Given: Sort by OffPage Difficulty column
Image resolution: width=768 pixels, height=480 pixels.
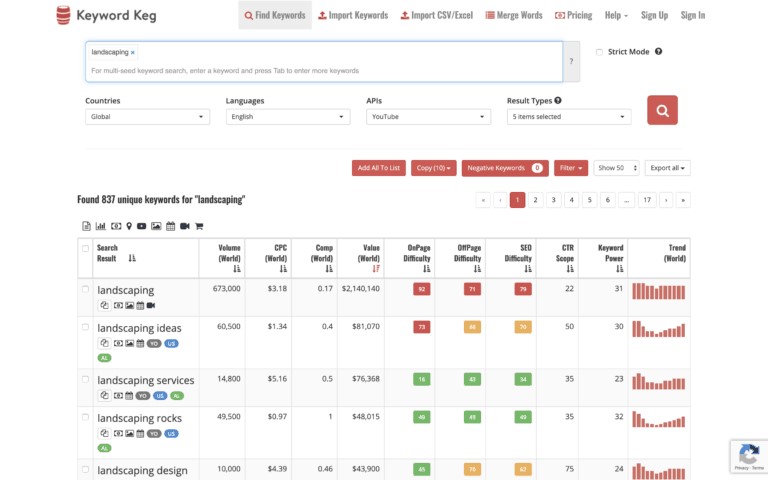Looking at the screenshot, I should click(x=478, y=268).
